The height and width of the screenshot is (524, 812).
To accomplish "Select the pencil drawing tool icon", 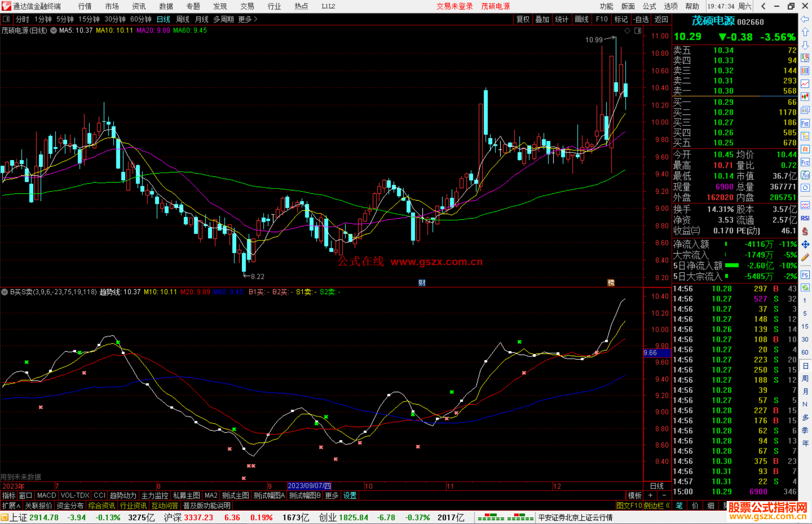I will click(x=805, y=258).
